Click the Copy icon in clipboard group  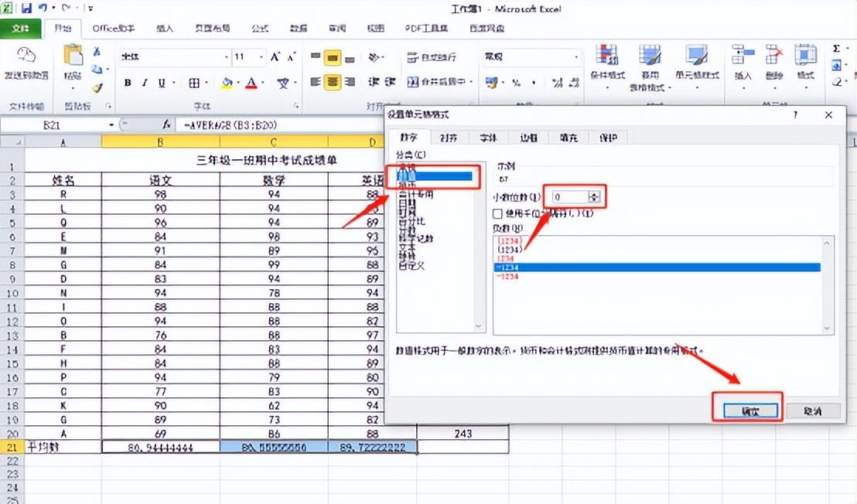[x=97, y=69]
